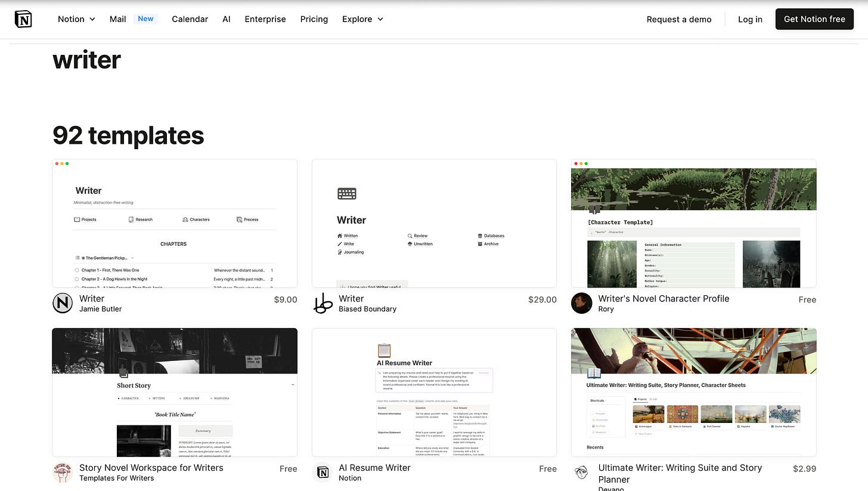
Task: Open Biased Boundary's Writer template thumbnail
Action: click(x=434, y=223)
